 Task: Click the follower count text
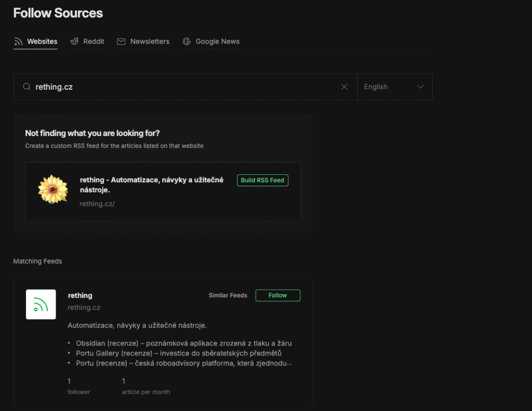pyautogui.click(x=79, y=386)
